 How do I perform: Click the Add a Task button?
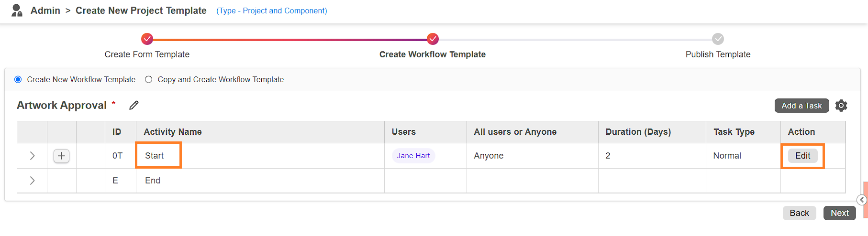[801, 106]
